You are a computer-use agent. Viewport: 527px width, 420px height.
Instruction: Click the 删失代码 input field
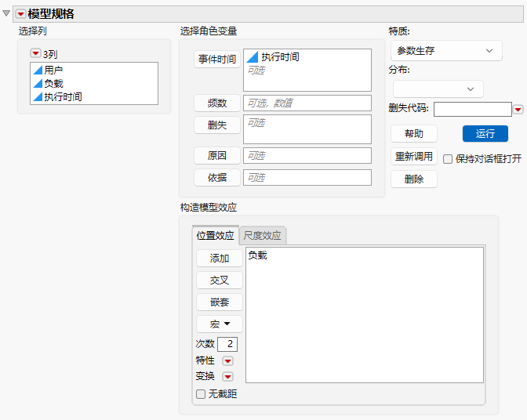click(473, 110)
